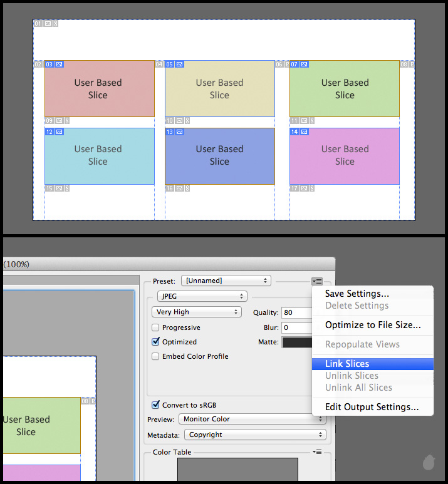Click the slice 05 badge icon
448x484 pixels.
[x=180, y=64]
